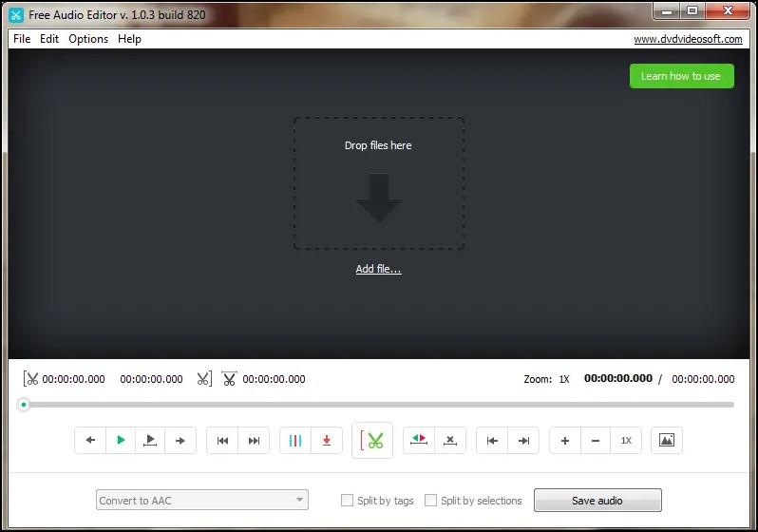Enable the Split by tags checkbox
Image resolution: width=758 pixels, height=532 pixels.
pos(347,500)
